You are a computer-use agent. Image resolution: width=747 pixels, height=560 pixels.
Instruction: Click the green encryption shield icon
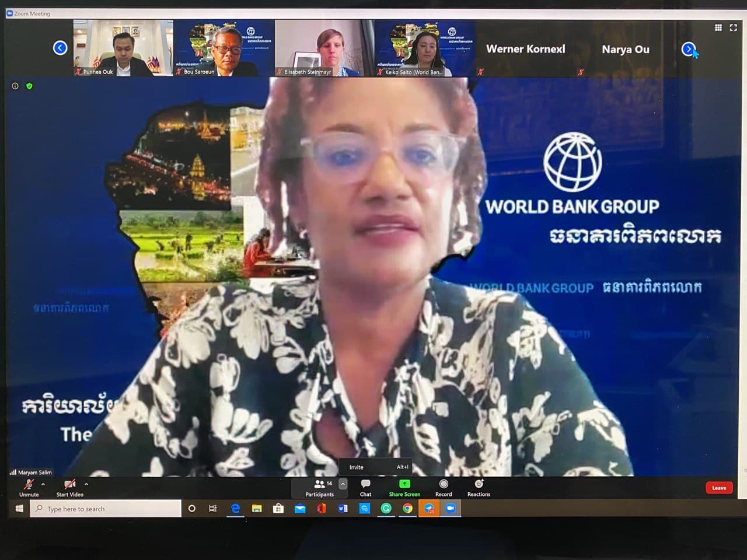(29, 86)
